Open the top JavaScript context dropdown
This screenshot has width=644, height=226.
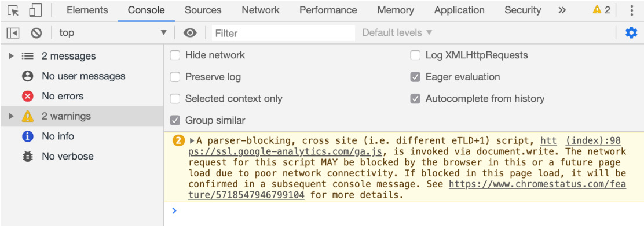[x=113, y=33]
